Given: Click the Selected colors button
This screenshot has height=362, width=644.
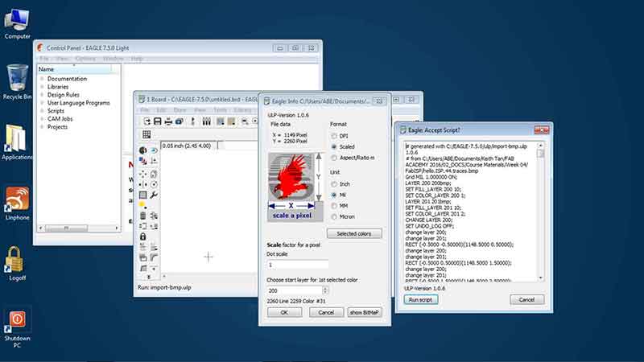Looking at the screenshot, I should (x=354, y=233).
